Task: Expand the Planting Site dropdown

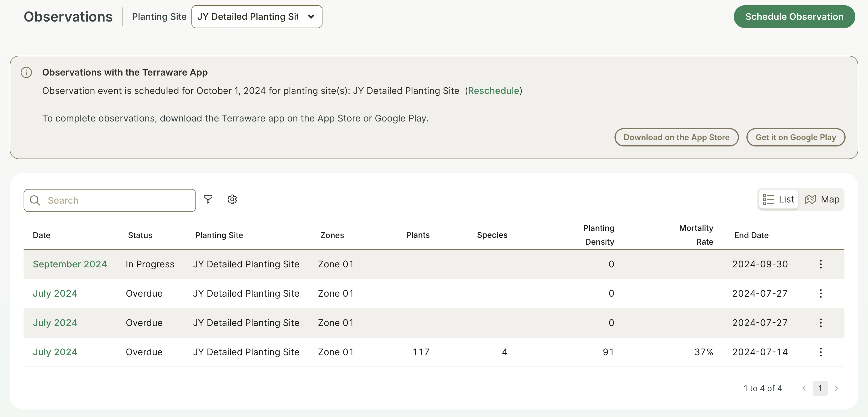Action: (257, 16)
